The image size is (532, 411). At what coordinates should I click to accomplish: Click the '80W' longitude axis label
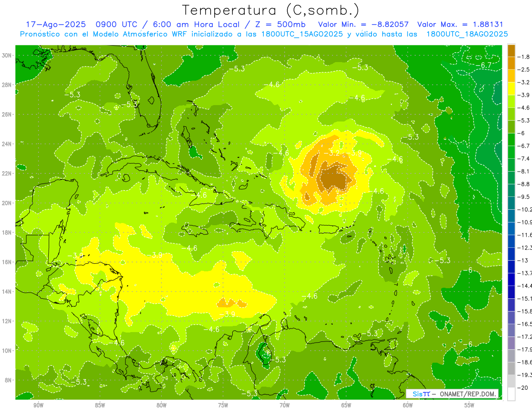(x=161, y=405)
